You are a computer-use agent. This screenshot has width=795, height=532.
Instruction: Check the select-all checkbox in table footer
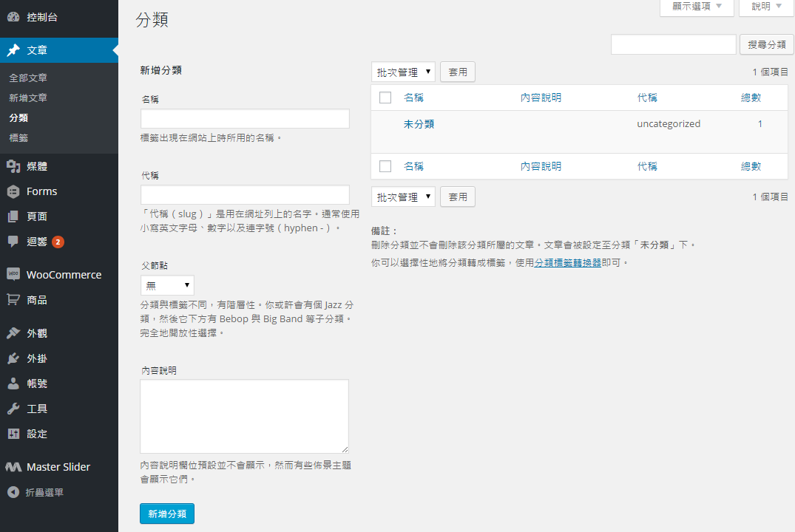click(x=385, y=166)
